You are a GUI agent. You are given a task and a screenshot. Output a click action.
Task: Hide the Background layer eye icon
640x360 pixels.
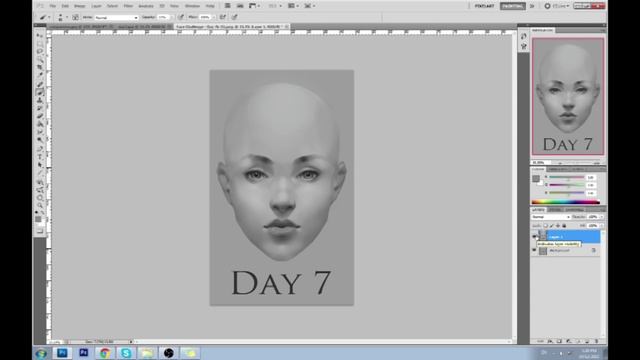[534, 250]
